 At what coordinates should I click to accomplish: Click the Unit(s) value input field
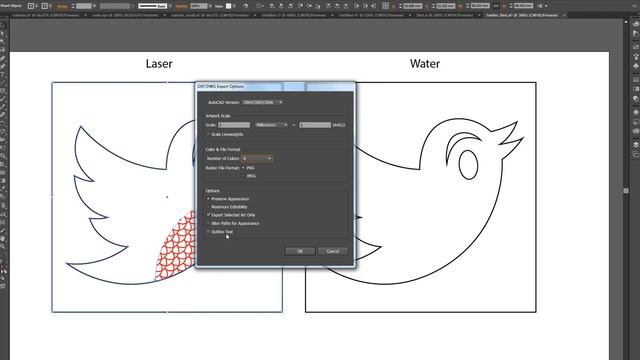(x=315, y=125)
